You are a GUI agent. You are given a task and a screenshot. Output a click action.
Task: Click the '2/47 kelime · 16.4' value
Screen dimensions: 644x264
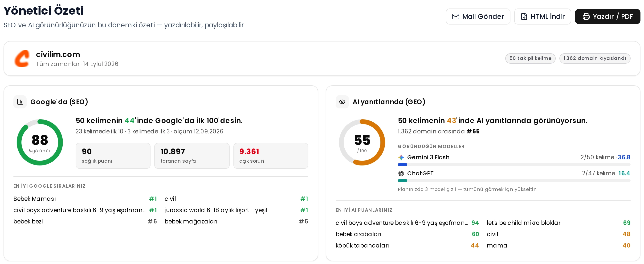point(606,173)
